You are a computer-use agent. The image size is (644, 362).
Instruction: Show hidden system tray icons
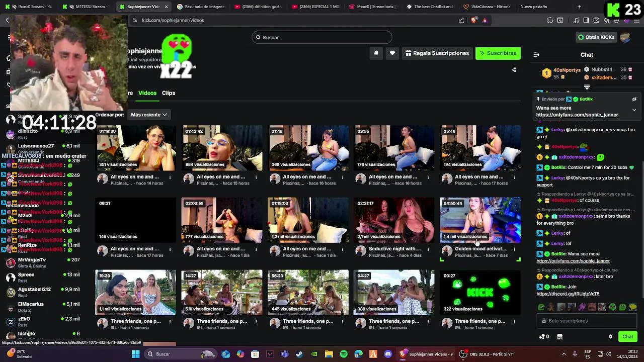click(x=563, y=354)
